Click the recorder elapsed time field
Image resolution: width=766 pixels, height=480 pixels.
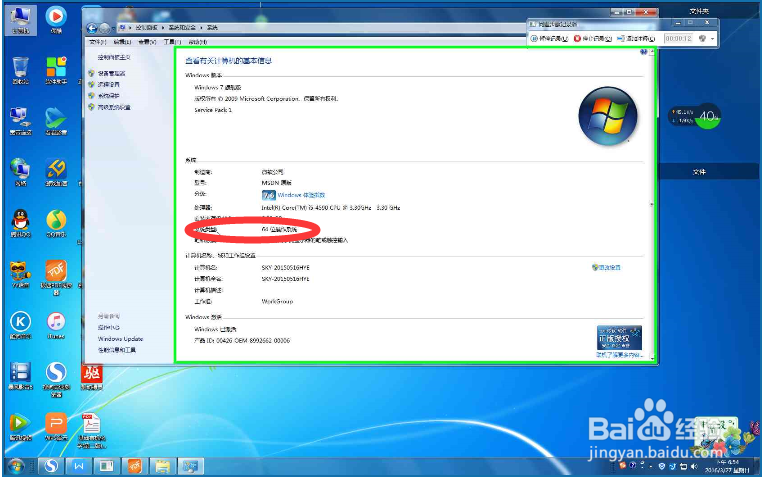click(x=678, y=39)
